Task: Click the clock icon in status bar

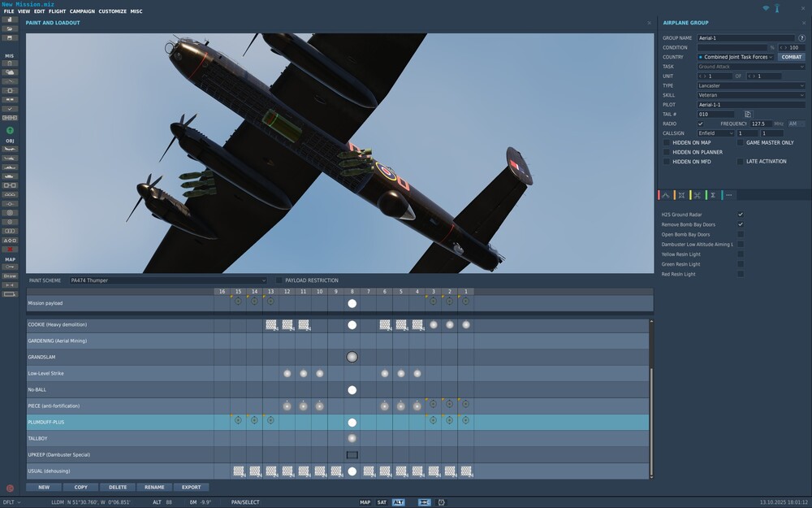Action: [x=441, y=502]
